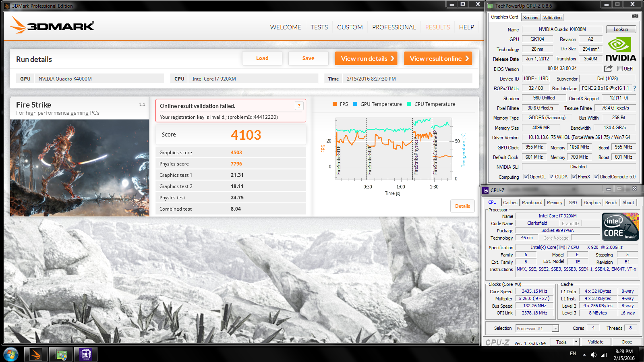Screen dimensions: 644x362
Task: Click the Physics score value 7796
Action: (236, 164)
